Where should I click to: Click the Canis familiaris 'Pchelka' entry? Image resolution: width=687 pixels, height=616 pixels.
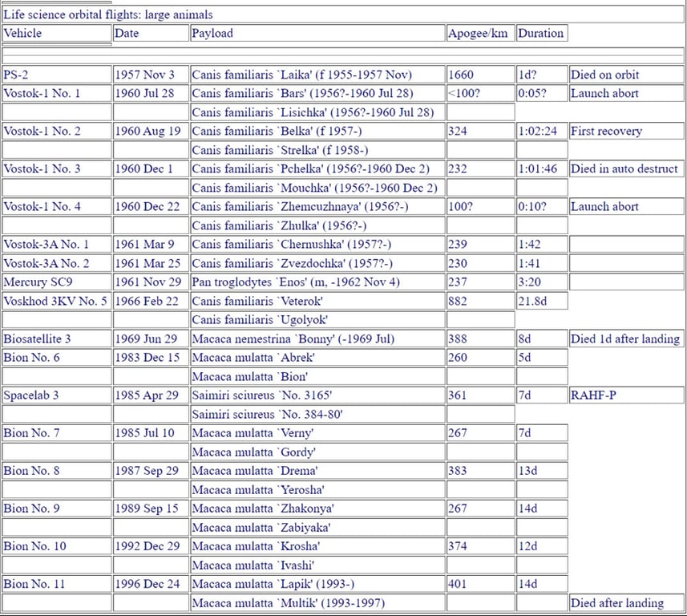pyautogui.click(x=317, y=168)
